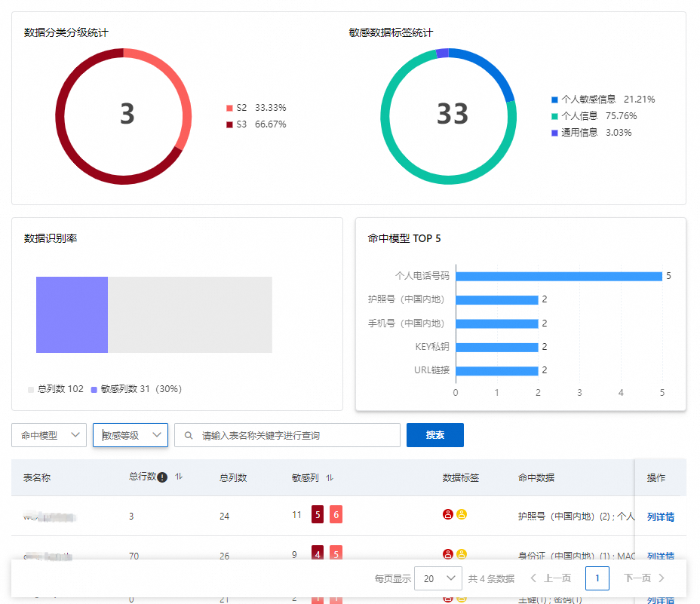Sort the table by 总行数
Image resolution: width=700 pixels, height=604 pixels.
coord(179,477)
